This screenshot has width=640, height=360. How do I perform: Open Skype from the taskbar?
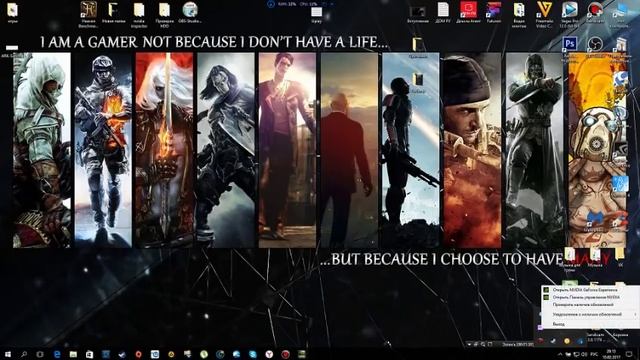[x=253, y=354]
